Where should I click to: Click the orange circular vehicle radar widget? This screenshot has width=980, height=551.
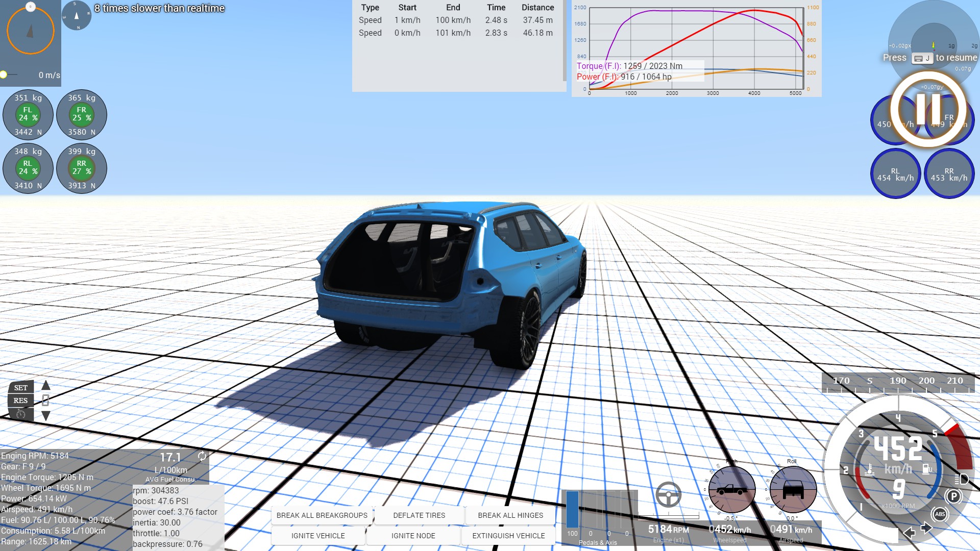(31, 31)
